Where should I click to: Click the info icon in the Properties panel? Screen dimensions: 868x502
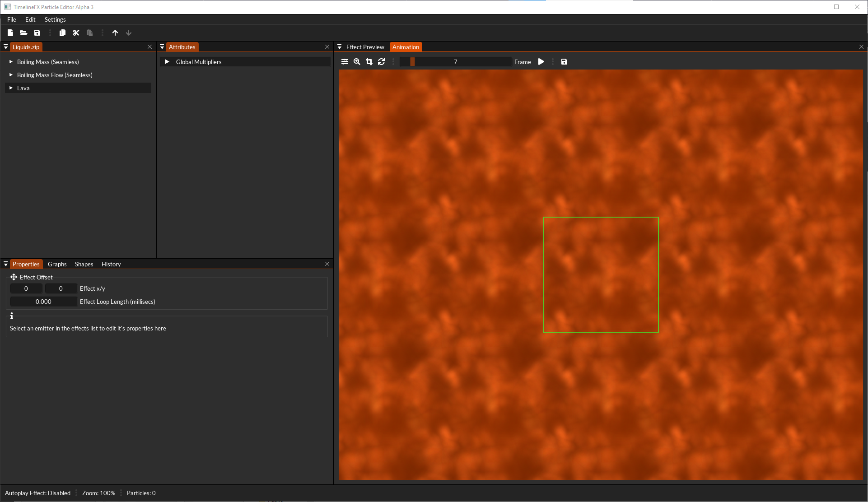(12, 316)
